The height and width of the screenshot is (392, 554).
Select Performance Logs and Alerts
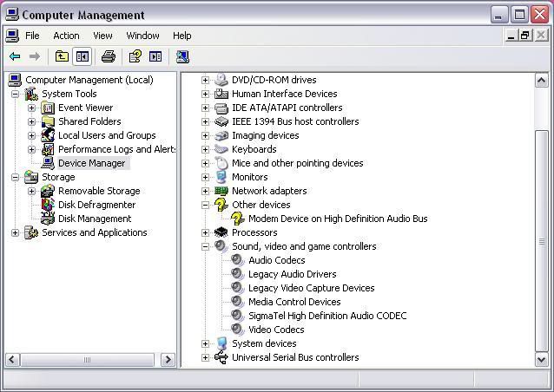click(116, 149)
